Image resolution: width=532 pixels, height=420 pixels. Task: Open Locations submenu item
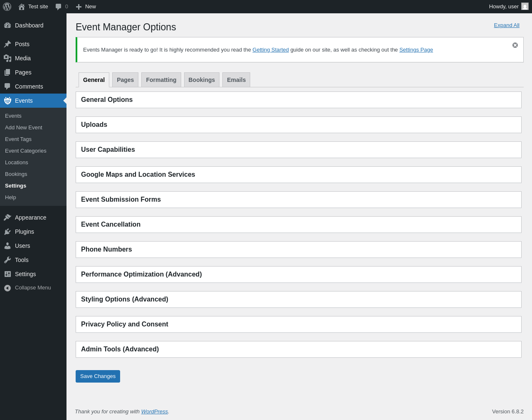(17, 163)
